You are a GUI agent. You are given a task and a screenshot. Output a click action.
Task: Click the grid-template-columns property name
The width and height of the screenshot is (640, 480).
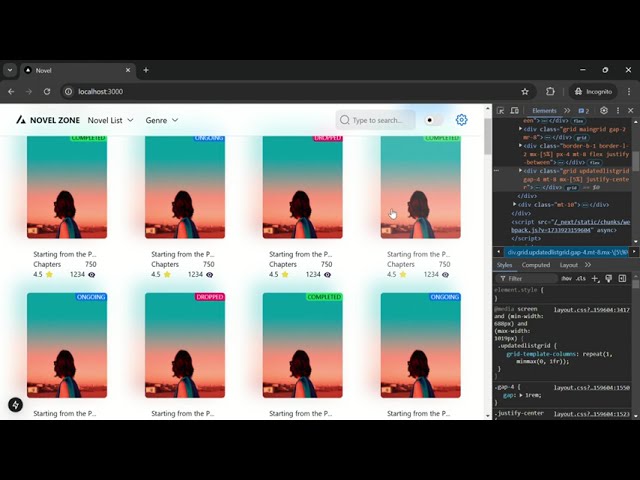coord(541,354)
